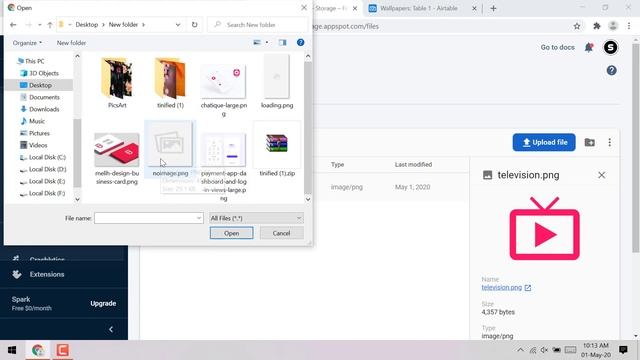Create folder icon in Storage toolbar
Screen dimensions: 640x360
tap(589, 142)
